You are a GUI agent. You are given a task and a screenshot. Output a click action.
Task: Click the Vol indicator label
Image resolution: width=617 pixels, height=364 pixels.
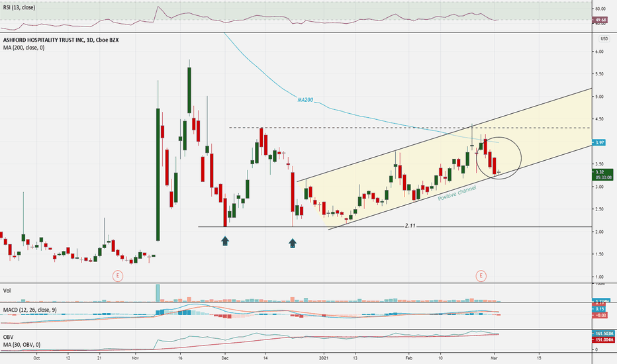coord(7,291)
